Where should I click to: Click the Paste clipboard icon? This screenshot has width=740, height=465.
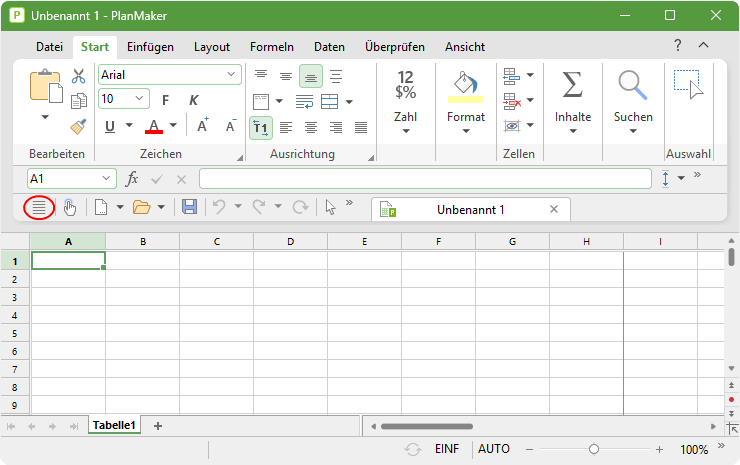(x=46, y=86)
